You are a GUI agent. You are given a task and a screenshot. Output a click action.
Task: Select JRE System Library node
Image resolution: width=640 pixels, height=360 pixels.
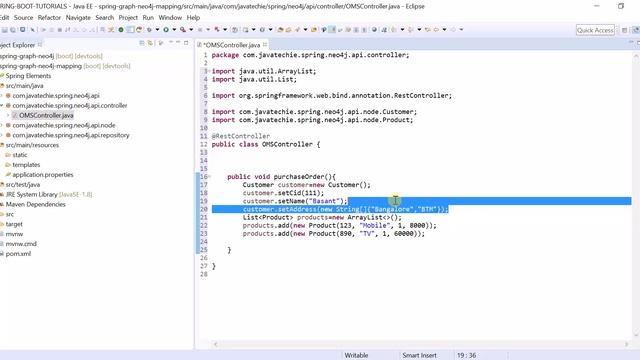tap(49, 195)
